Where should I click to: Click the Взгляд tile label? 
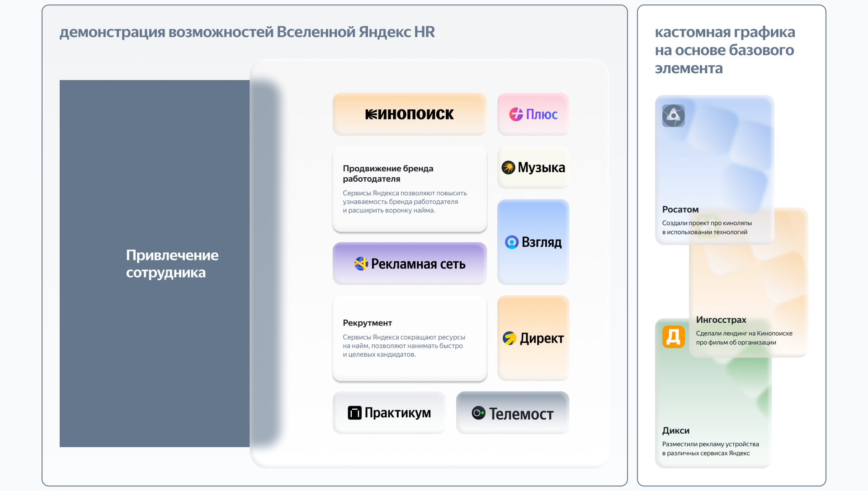pyautogui.click(x=542, y=242)
